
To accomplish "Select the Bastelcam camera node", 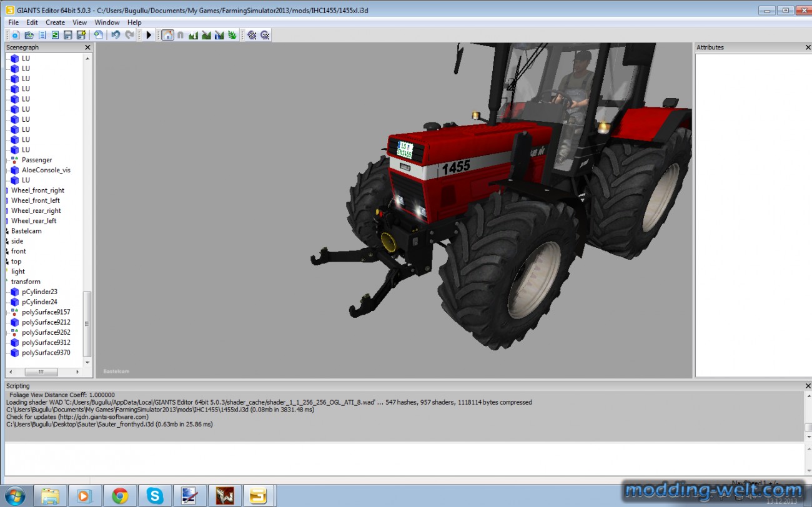I will click(26, 231).
